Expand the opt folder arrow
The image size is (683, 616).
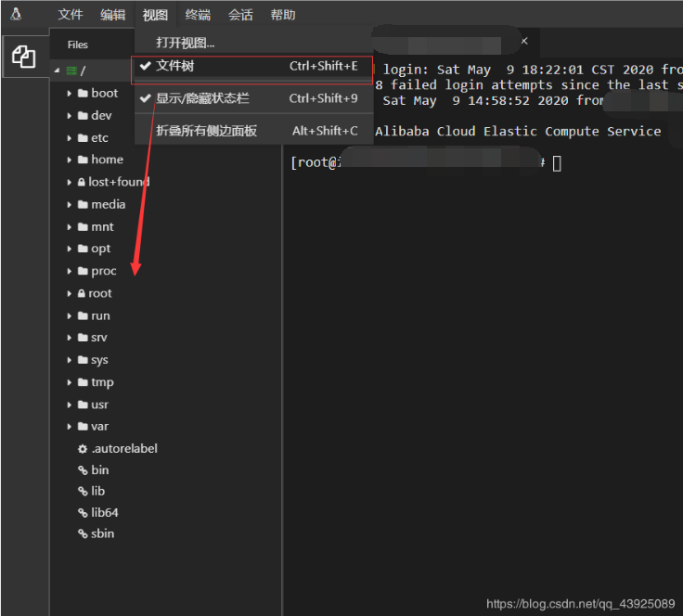70,249
